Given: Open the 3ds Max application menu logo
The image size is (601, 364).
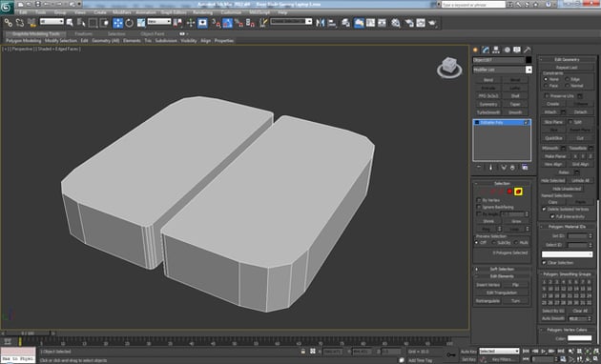Looking at the screenshot, I should (7, 7).
